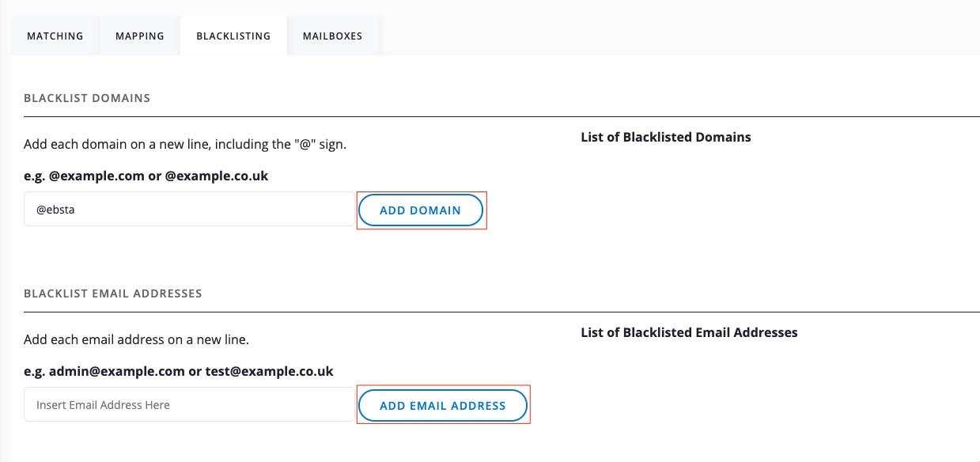Focus the domain field containing @ebsta

pos(189,210)
